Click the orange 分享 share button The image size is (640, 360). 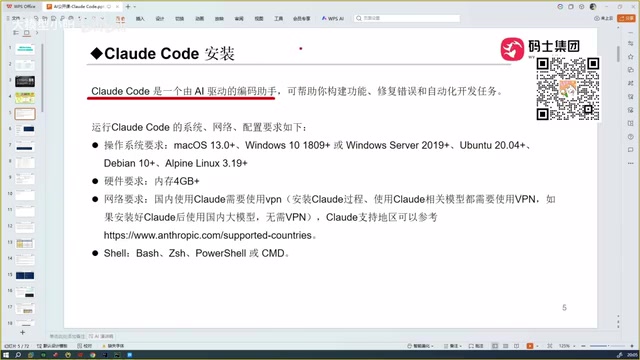coord(626,18)
